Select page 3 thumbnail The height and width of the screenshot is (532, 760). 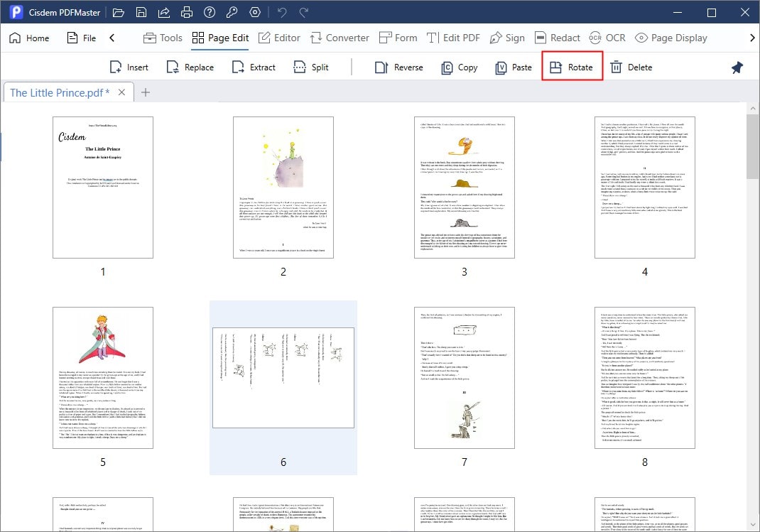click(x=465, y=187)
